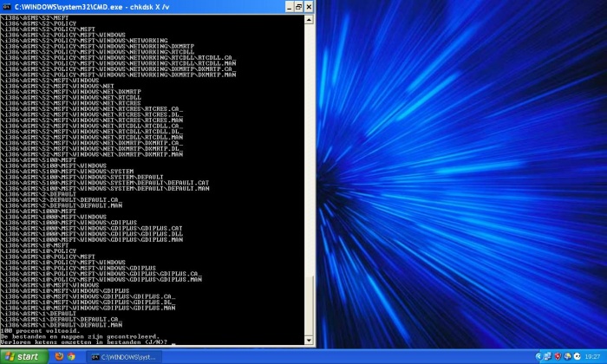
Task: Restore down the CMD.exe window
Action: click(299, 7)
